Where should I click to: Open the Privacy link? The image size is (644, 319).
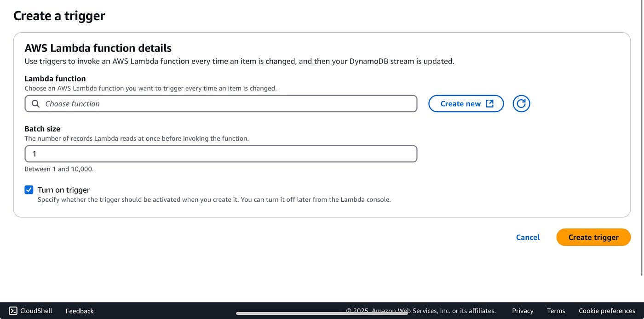[523, 311]
